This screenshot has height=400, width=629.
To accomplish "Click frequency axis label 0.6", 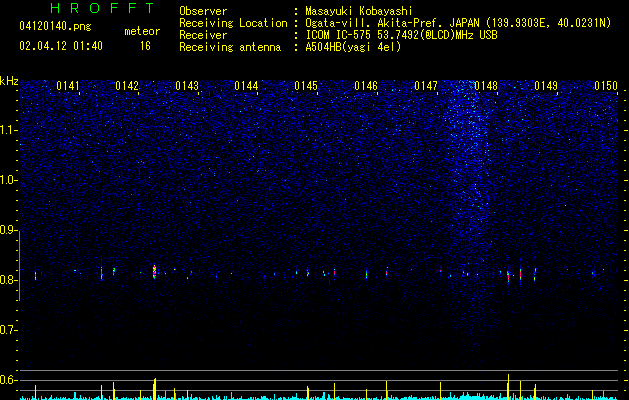I will (8, 380).
